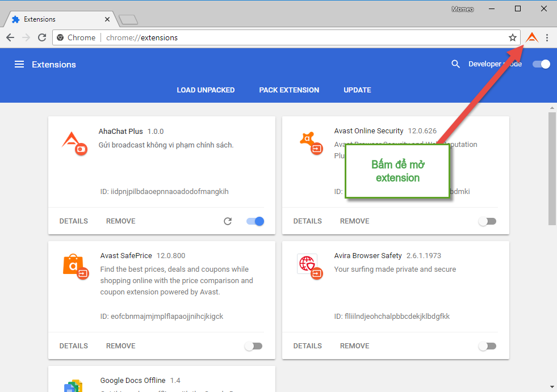This screenshot has width=557, height=392.
Task: Click the Avast Online Security logo
Action: pyautogui.click(x=311, y=143)
